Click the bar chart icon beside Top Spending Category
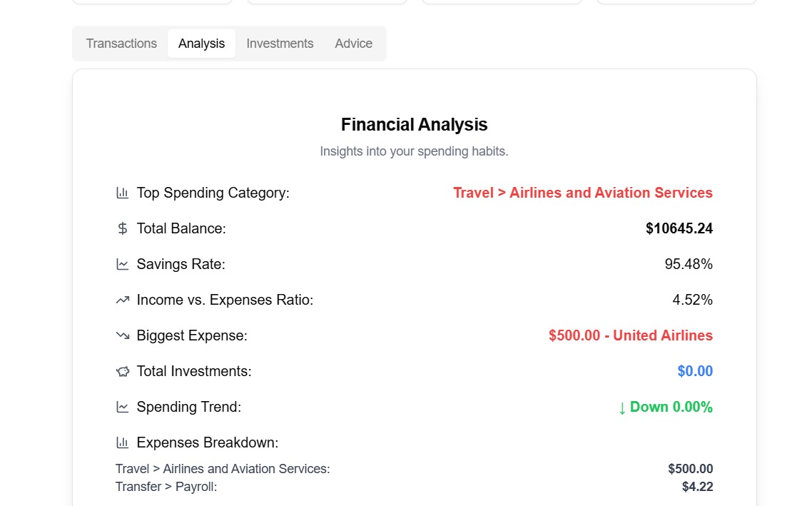Viewport: 812px width, 506px height. pyautogui.click(x=123, y=193)
